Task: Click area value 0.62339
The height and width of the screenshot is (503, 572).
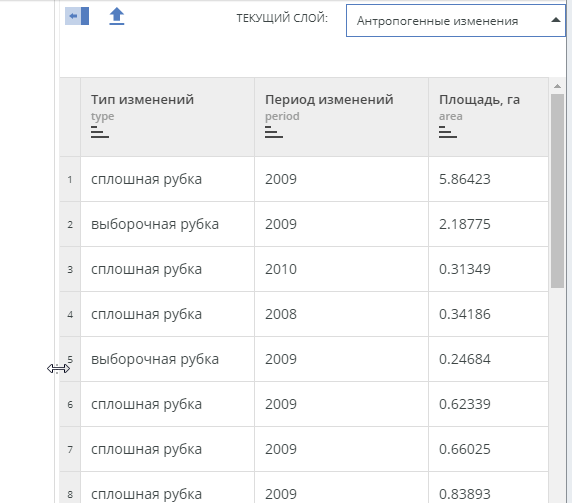Action: [465, 404]
